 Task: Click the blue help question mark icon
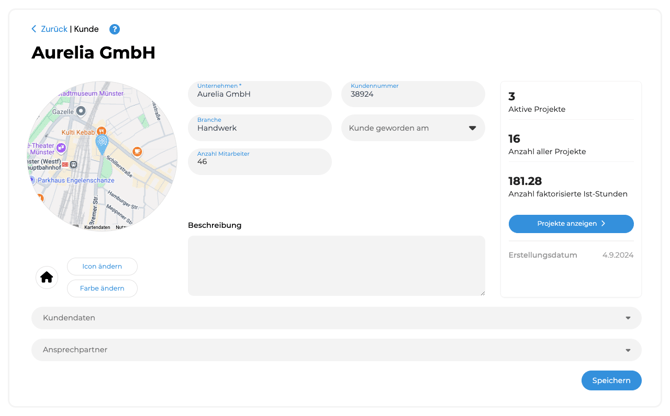114,30
